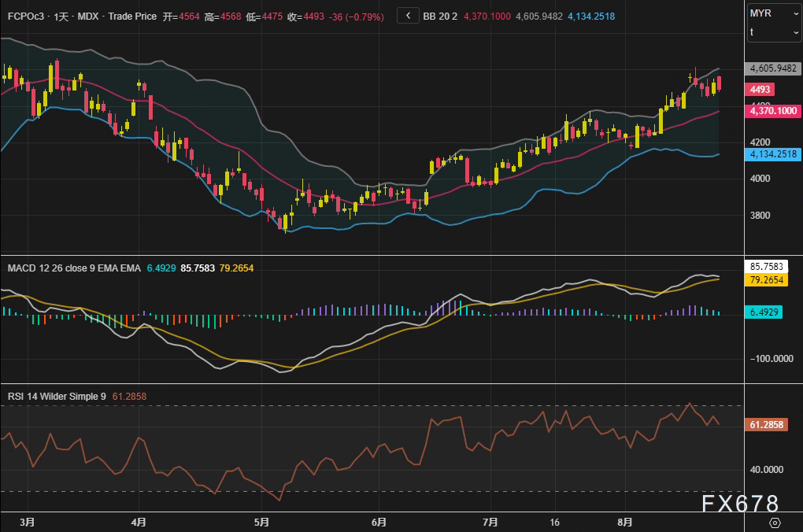Screen dimensions: 803x532
Task: Expand the 't' unit dropdown
Action: pos(774,31)
